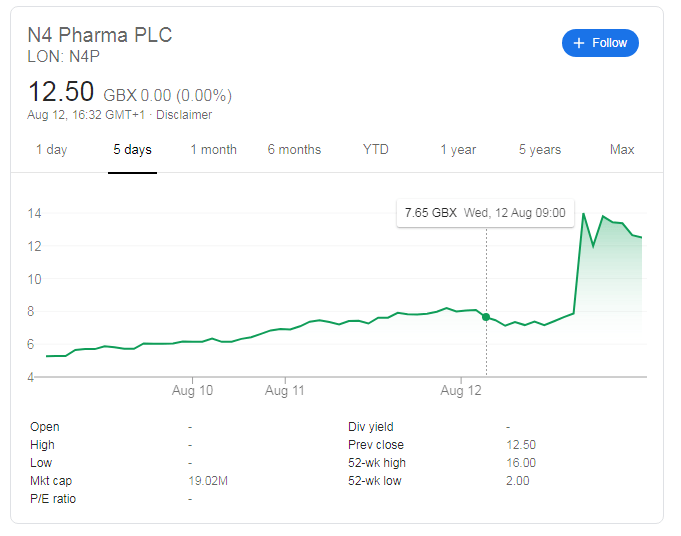Image resolution: width=681 pixels, height=536 pixels.
Task: Click the 52-wk high value 16.00
Action: pyautogui.click(x=521, y=463)
